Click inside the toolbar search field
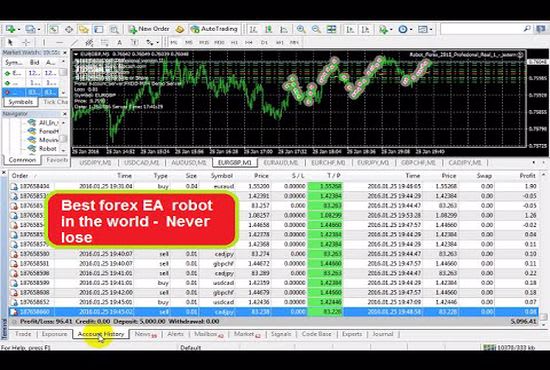This screenshot has width=550, height=370. point(481,29)
